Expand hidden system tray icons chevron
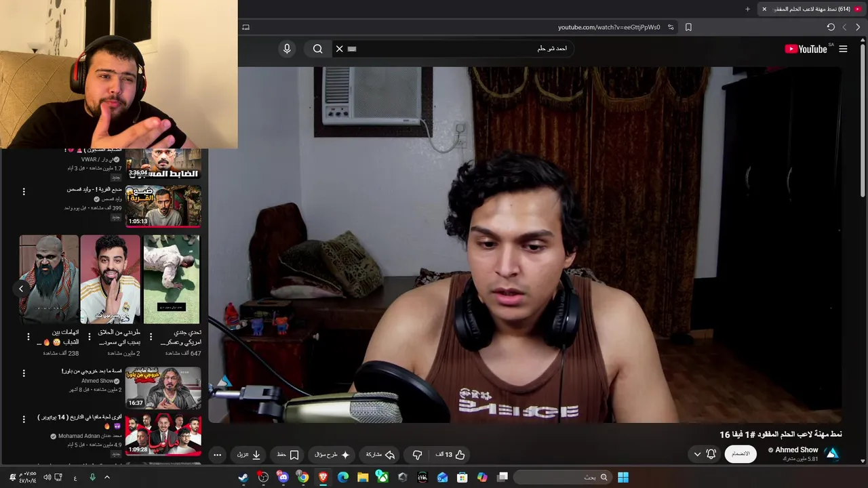 (106, 477)
